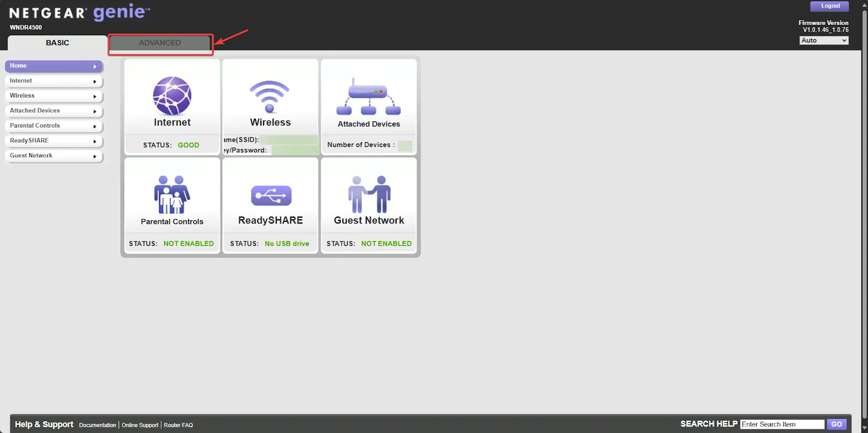Image resolution: width=868 pixels, height=433 pixels.
Task: Click the arrow beside Parental Controls item
Action: (95, 126)
